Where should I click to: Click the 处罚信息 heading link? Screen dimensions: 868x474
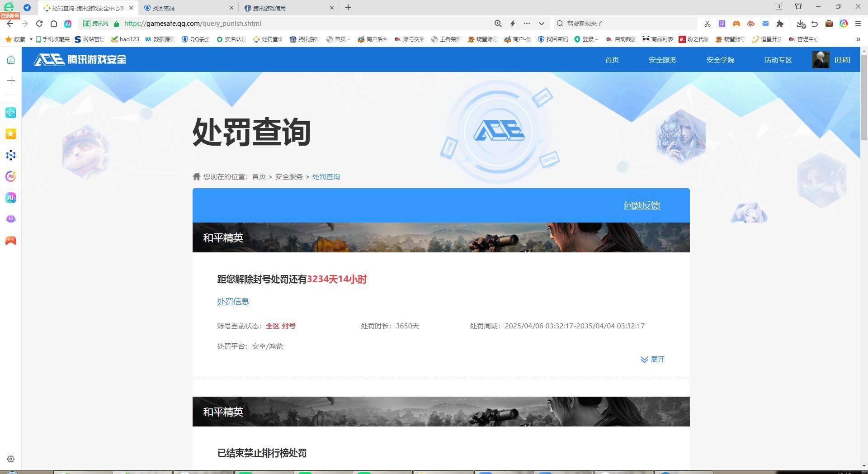[233, 302]
